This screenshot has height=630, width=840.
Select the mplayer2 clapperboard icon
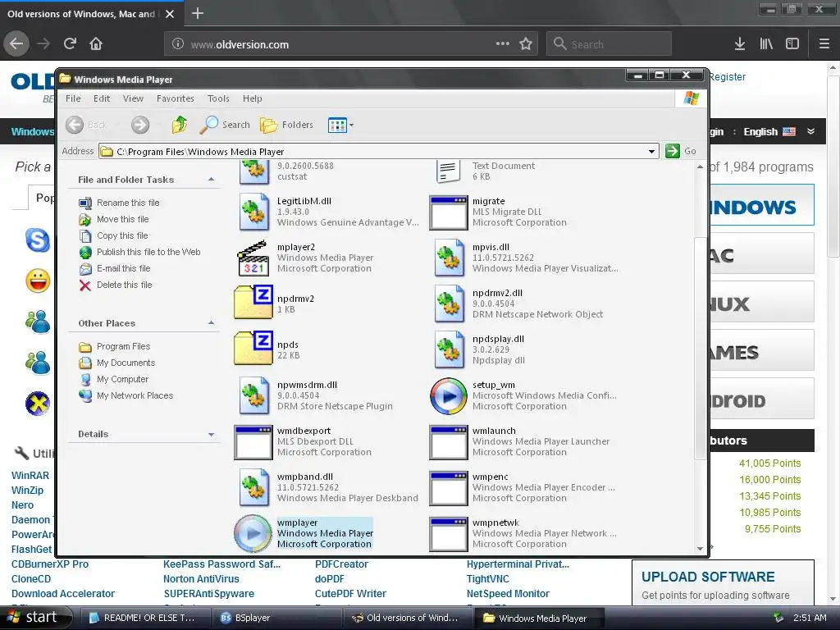coord(253,258)
